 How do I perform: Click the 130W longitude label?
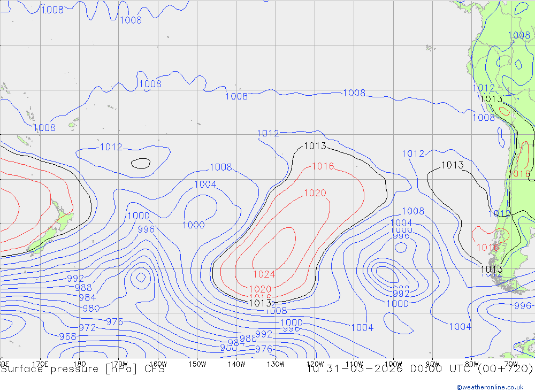(276, 364)
